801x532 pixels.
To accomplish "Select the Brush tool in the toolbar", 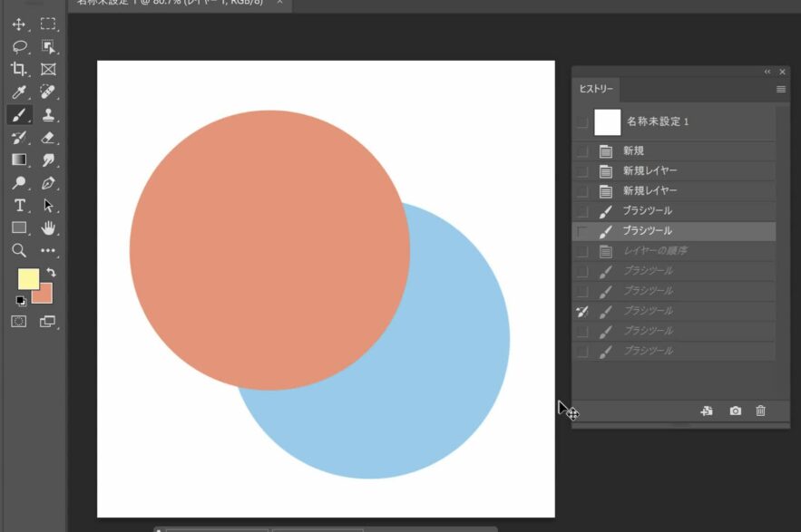I will tap(19, 115).
